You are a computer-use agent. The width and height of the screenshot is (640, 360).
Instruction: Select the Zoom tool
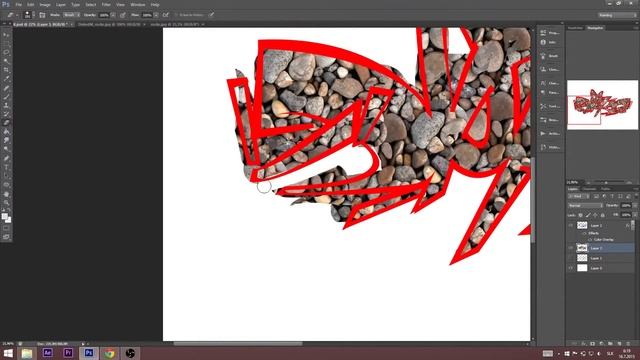point(6,202)
